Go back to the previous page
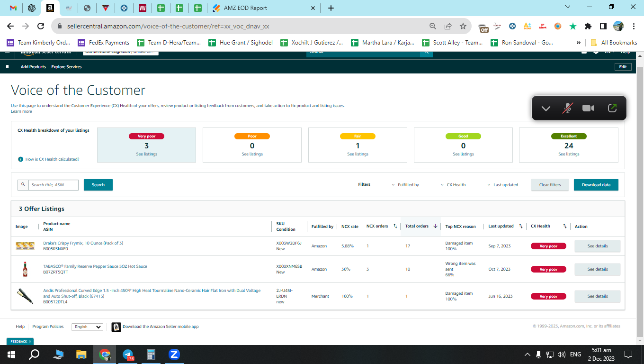This screenshot has width=644, height=364. pyautogui.click(x=10, y=26)
